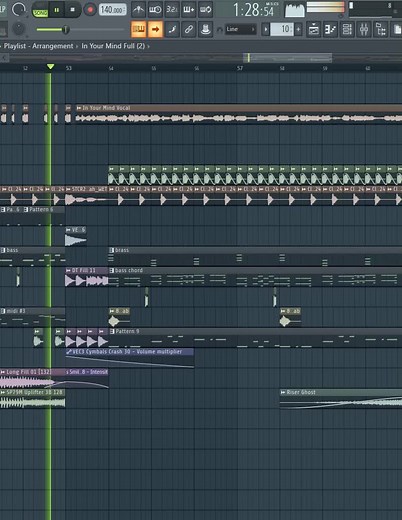Image resolution: width=402 pixels, height=520 pixels.
Task: Click arrow after In Your Mind Full (2)
Action: click(x=148, y=46)
